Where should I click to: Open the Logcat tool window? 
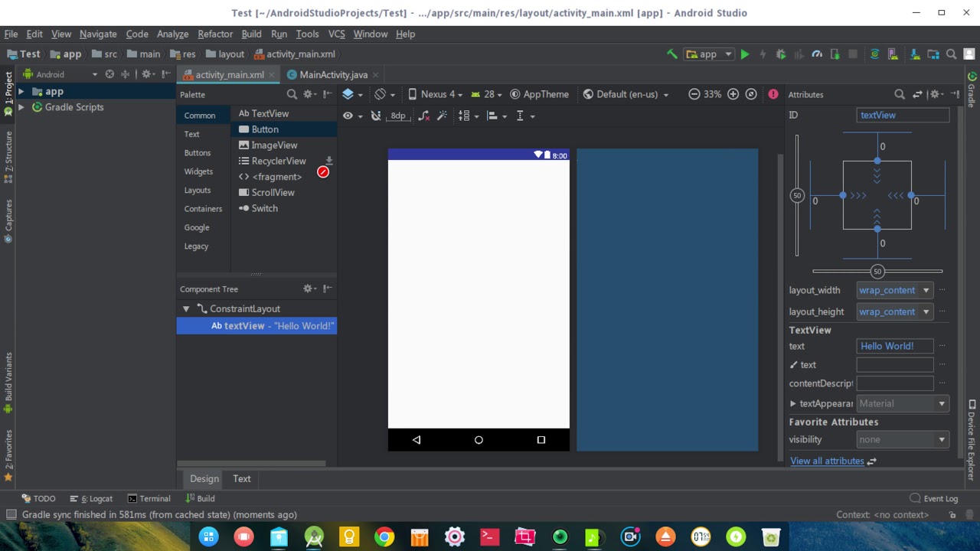pos(91,498)
